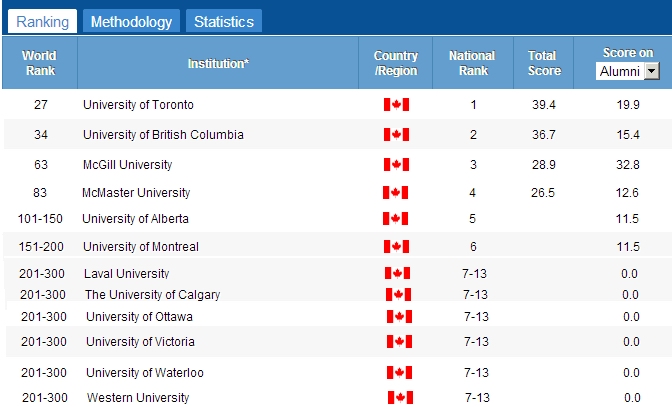Open the Score on Alumni dropdown
Viewport: 672px width, 407px height.
coord(651,71)
